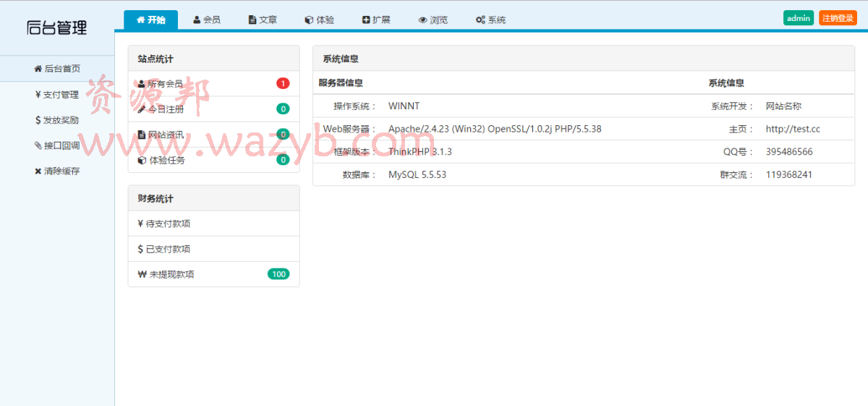Open the 扩展 extensions tab
The image size is (868, 406).
[x=375, y=20]
